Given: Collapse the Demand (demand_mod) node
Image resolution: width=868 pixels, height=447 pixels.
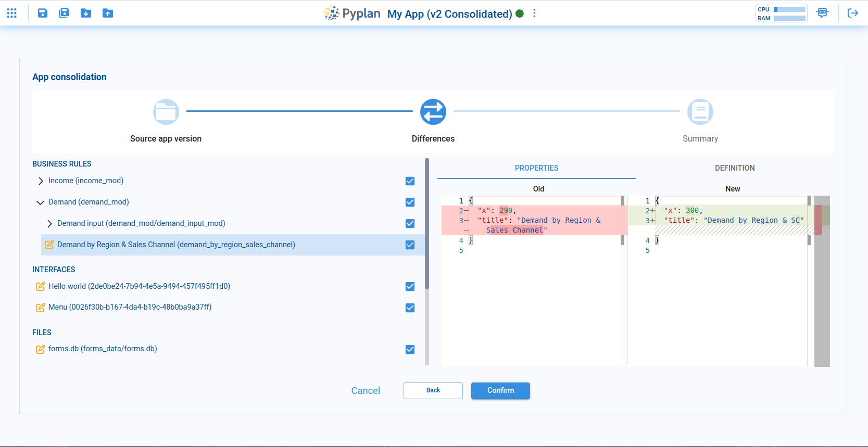Looking at the screenshot, I should [x=40, y=202].
